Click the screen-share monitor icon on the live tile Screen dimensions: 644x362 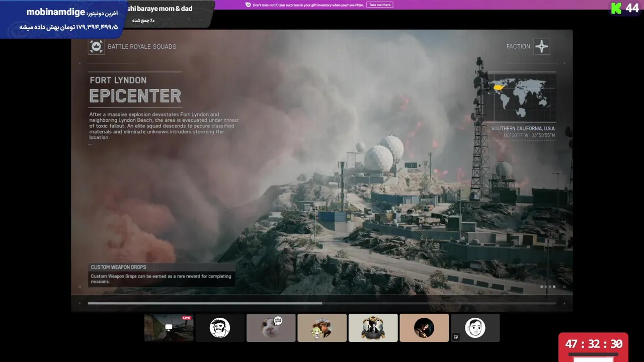point(169,327)
